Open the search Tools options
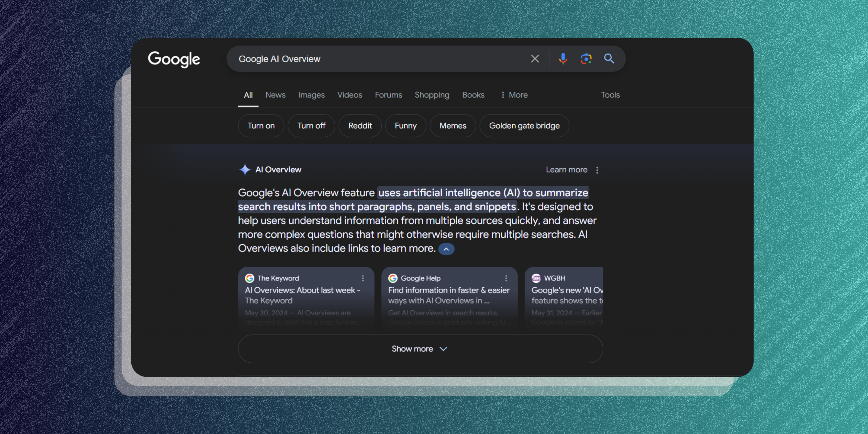868x434 pixels. [x=610, y=95]
